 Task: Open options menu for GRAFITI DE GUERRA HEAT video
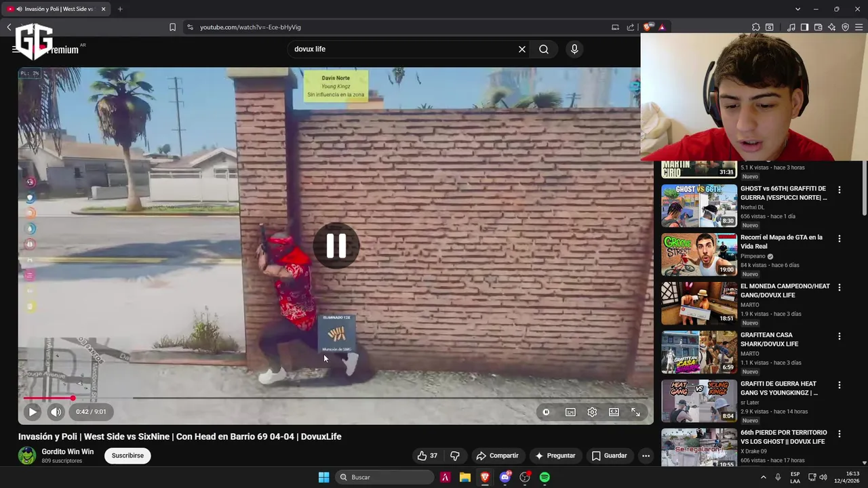[x=840, y=385]
